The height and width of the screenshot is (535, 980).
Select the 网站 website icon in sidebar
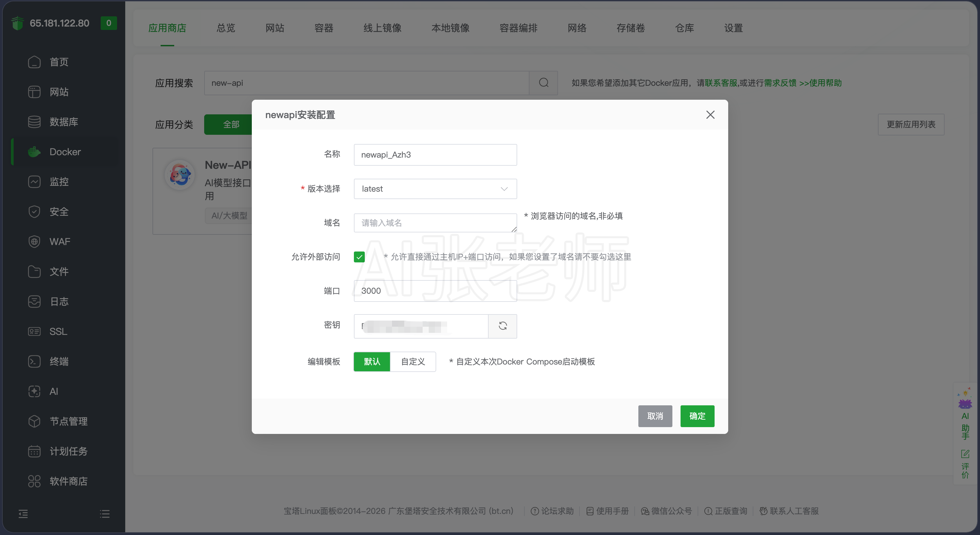tap(34, 92)
